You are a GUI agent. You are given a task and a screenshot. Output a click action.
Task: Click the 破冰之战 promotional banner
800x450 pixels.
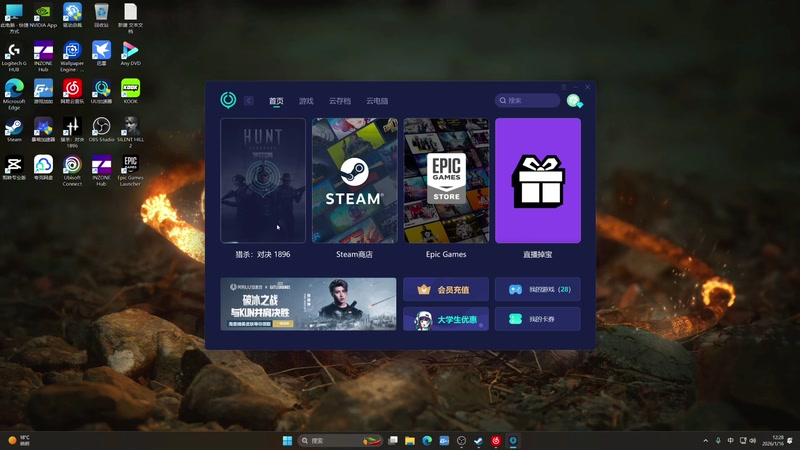click(x=308, y=304)
